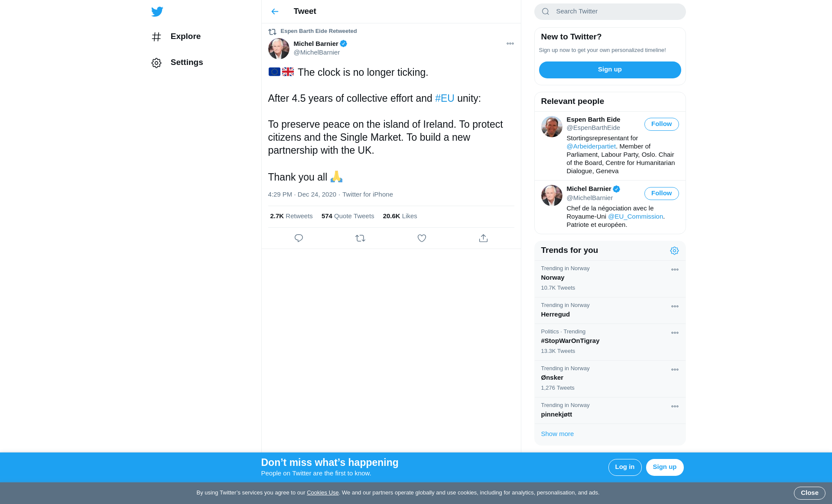Click @MichelBarnier handle in Relevant people
Viewport: 832px width, 504px height.
tap(589, 198)
